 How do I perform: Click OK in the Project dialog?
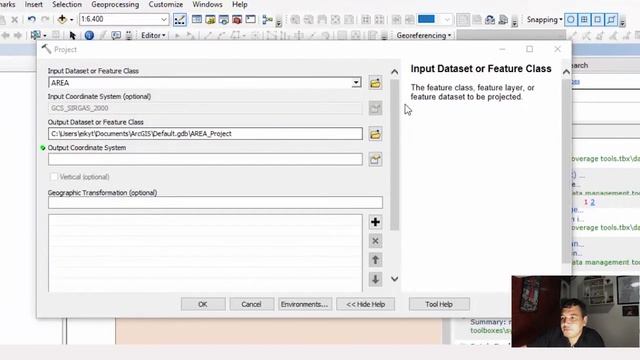click(203, 304)
